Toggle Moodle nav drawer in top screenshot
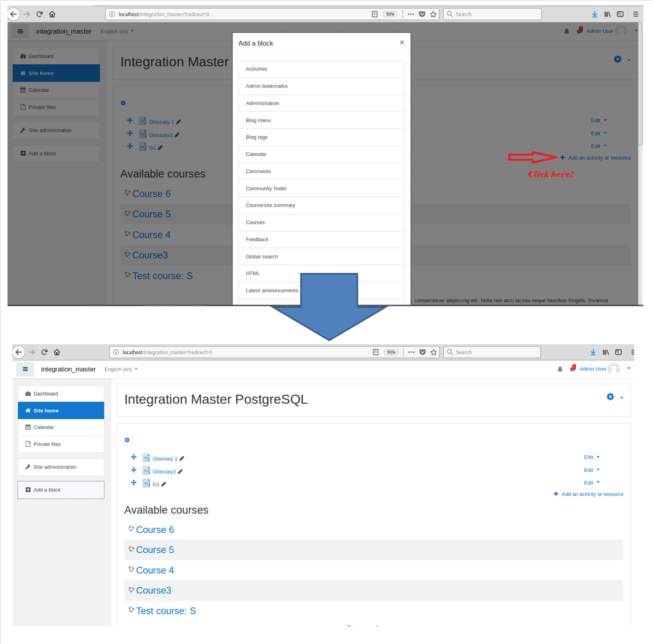The width and height of the screenshot is (653, 644). [x=20, y=31]
